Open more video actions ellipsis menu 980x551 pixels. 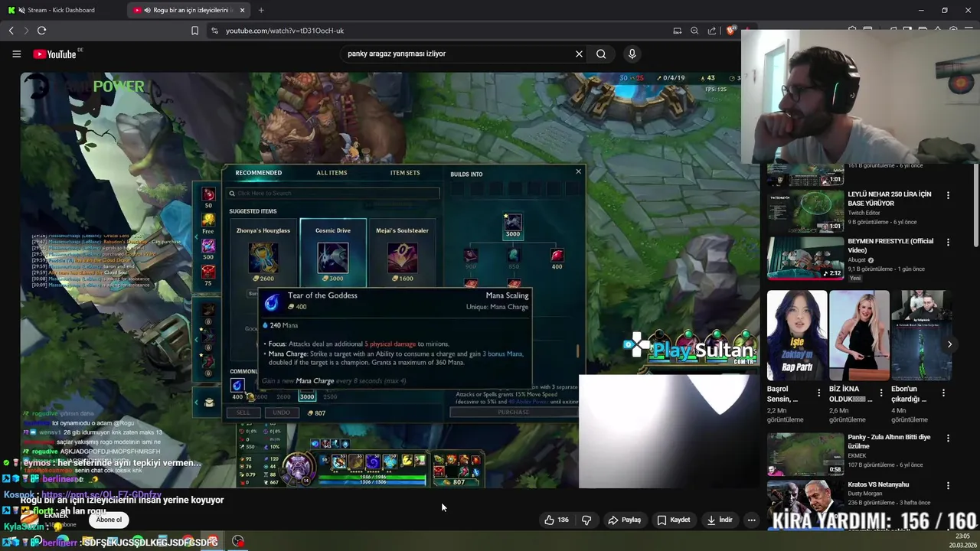click(751, 520)
